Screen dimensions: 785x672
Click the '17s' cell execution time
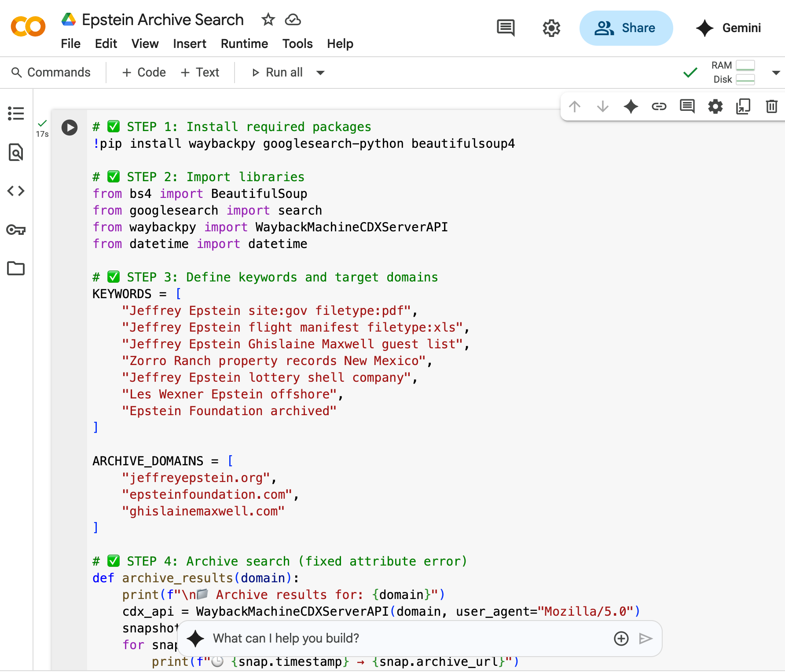click(42, 134)
